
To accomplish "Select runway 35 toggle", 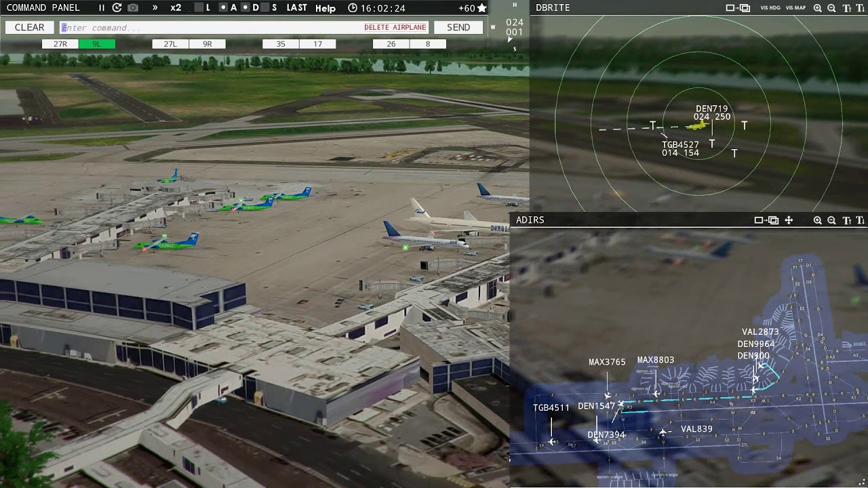I will pos(281,44).
